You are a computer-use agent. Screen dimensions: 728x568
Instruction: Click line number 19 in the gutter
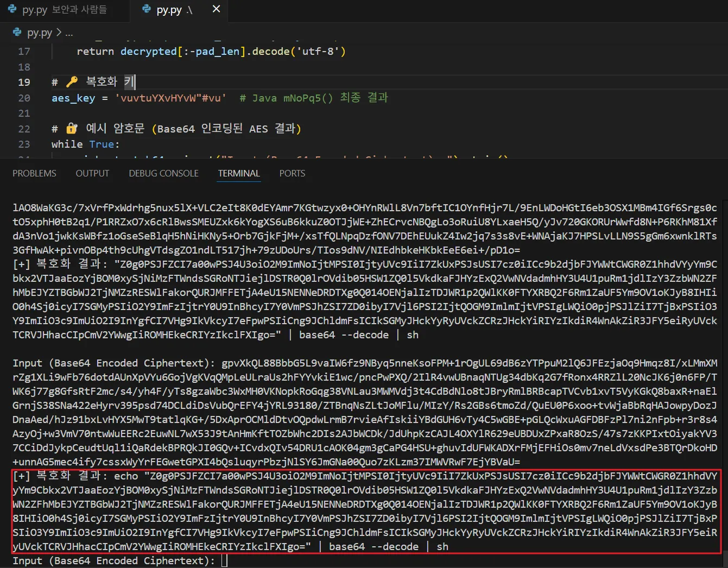(x=24, y=83)
